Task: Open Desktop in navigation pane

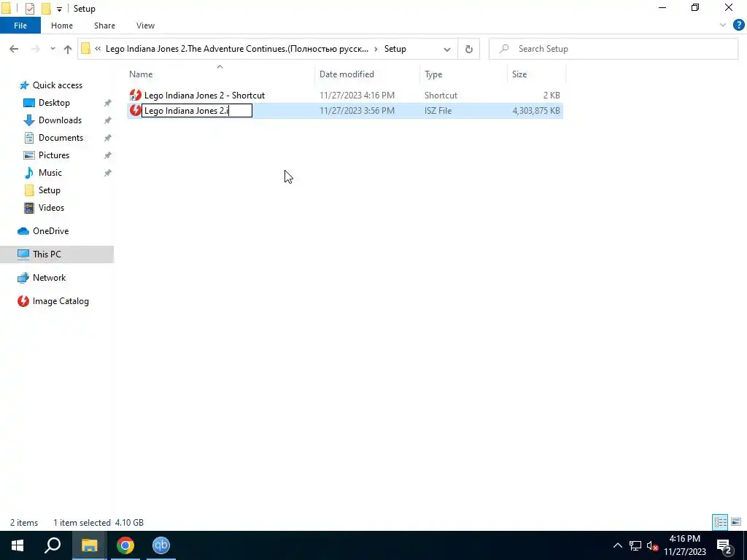Action: point(54,103)
